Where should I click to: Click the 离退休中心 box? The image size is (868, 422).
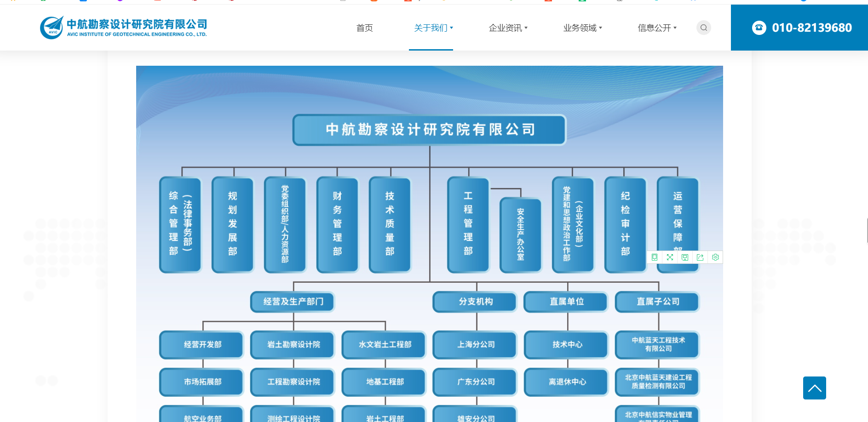pyautogui.click(x=567, y=382)
